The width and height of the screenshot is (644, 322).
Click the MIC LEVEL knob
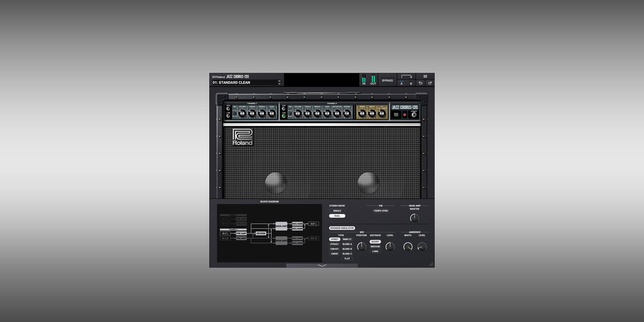point(390,246)
